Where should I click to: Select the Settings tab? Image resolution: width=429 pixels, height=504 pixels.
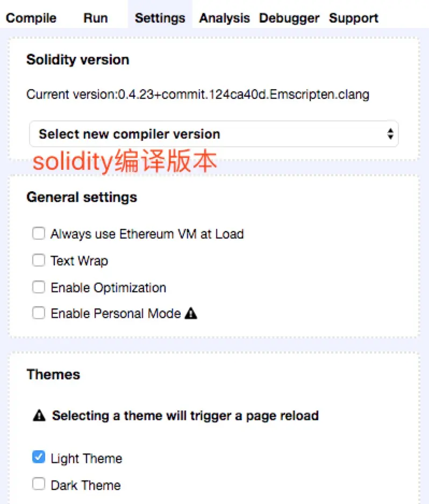pos(160,18)
